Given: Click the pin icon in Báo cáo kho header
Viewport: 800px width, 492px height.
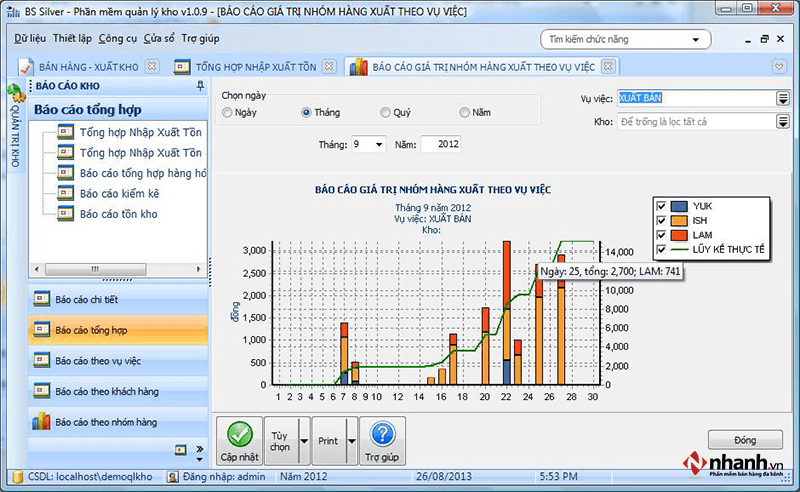Looking at the screenshot, I should click(x=201, y=86).
